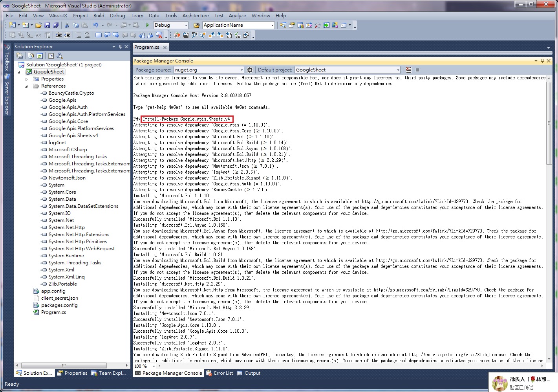This screenshot has height=392, width=558.
Task: Click the Show All Files icon in Solution Explorer
Action: (31, 55)
